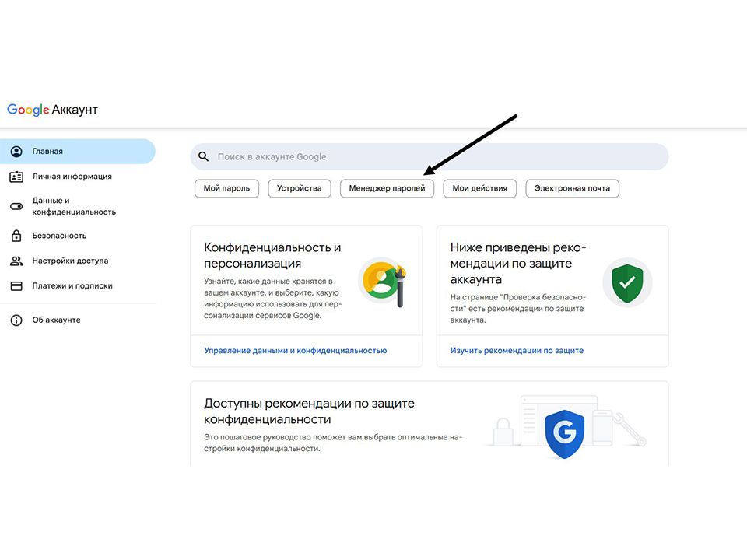This screenshot has width=747, height=560.
Task: Open Настройки доступа section
Action: (78, 261)
